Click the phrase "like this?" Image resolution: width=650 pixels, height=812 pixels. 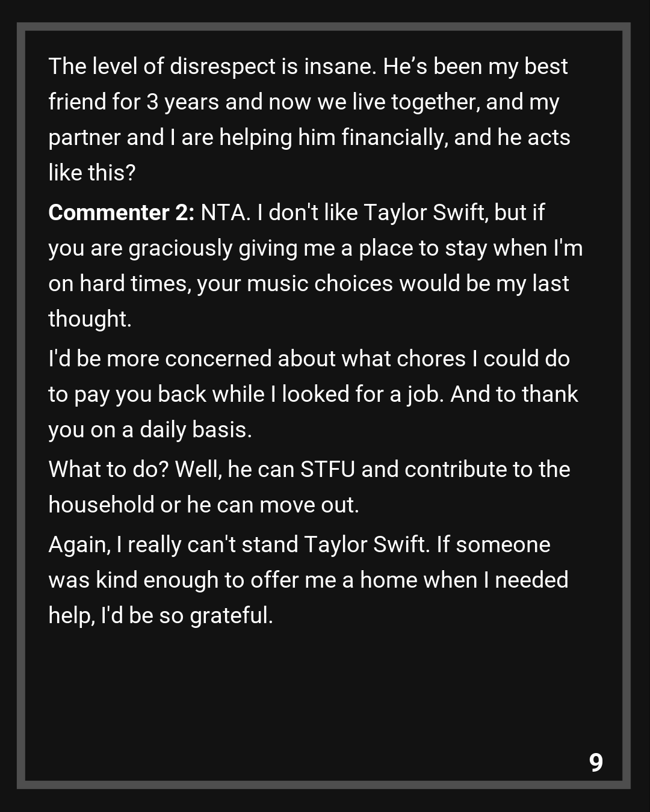click(x=92, y=173)
